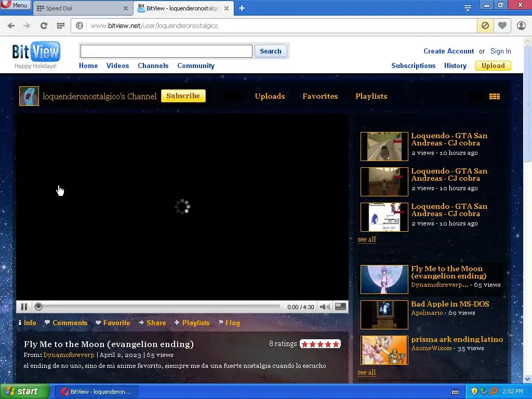Open third GTA San Andreas video with Sonic thumbnail

click(384, 217)
